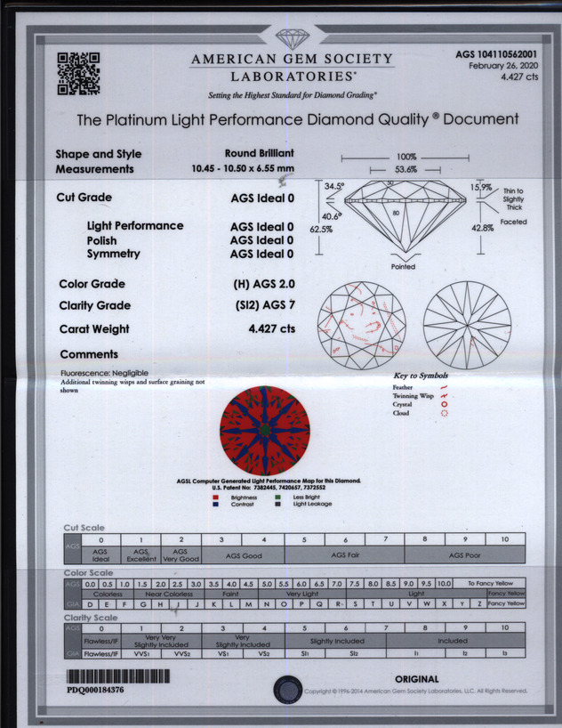Click the red Brightness legend swatch

(x=218, y=497)
